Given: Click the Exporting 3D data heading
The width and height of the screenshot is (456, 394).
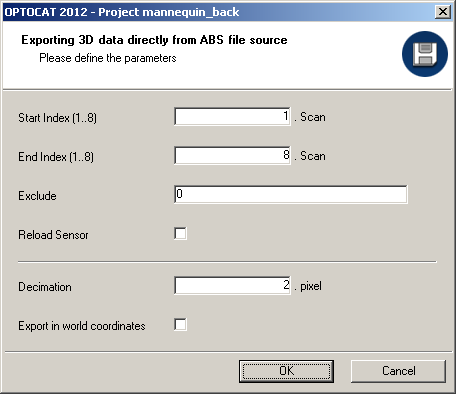Looking at the screenshot, I should 154,40.
